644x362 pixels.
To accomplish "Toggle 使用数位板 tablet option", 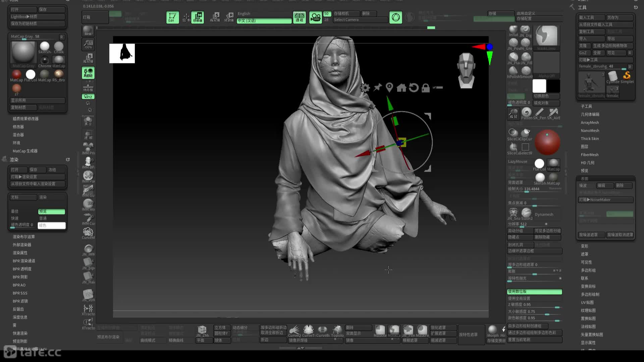I will pos(534,292).
